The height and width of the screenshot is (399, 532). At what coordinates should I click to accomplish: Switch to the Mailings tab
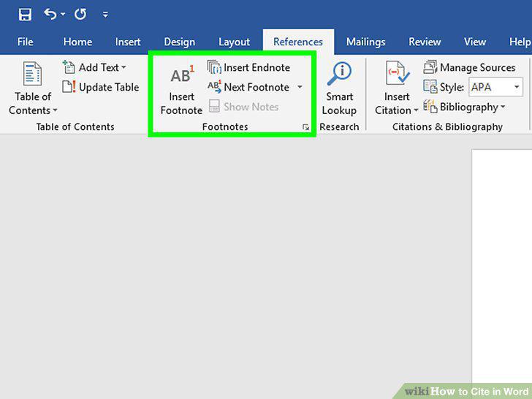pos(365,42)
